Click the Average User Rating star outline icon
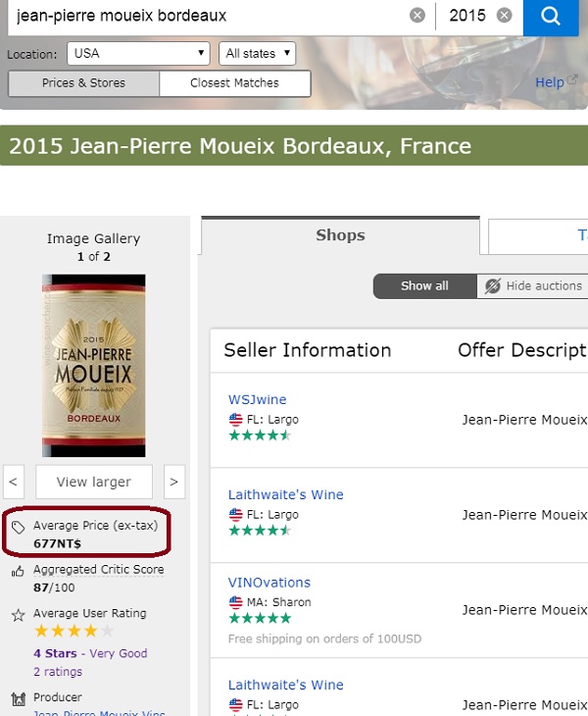The image size is (588, 716). pos(18,614)
